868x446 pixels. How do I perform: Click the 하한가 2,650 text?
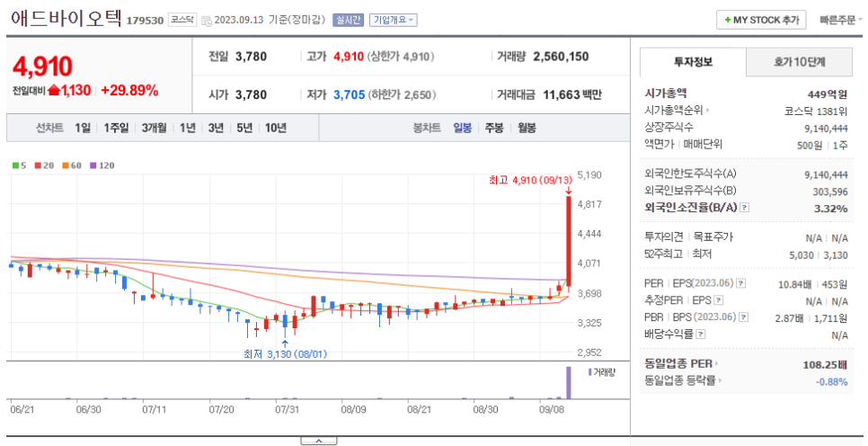pos(403,94)
